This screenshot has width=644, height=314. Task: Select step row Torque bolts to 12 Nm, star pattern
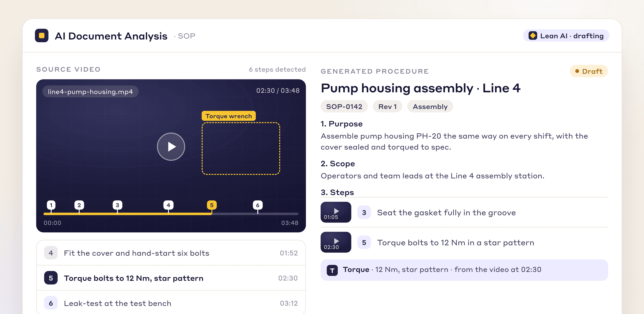click(171, 278)
